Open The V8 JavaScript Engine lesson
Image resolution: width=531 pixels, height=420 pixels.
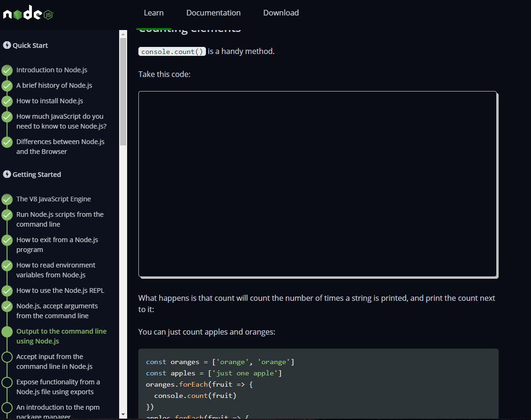pyautogui.click(x=53, y=199)
